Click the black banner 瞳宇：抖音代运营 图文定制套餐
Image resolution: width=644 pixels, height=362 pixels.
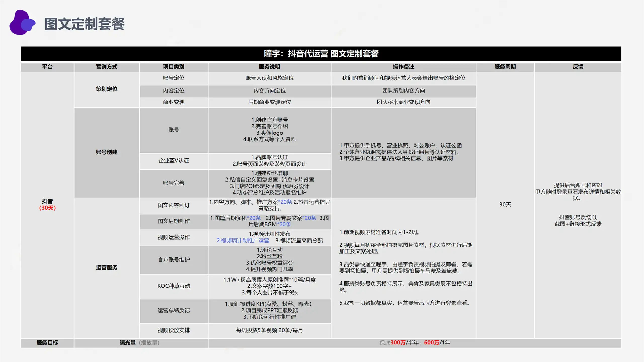(321, 54)
